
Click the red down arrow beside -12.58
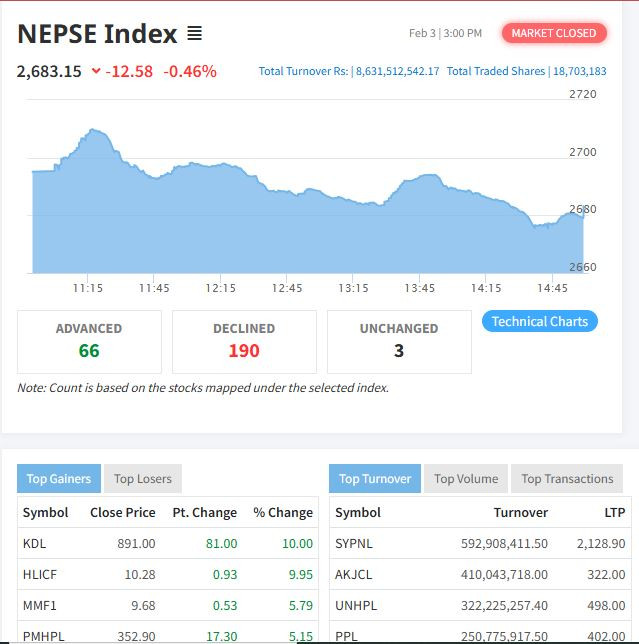click(x=96, y=71)
